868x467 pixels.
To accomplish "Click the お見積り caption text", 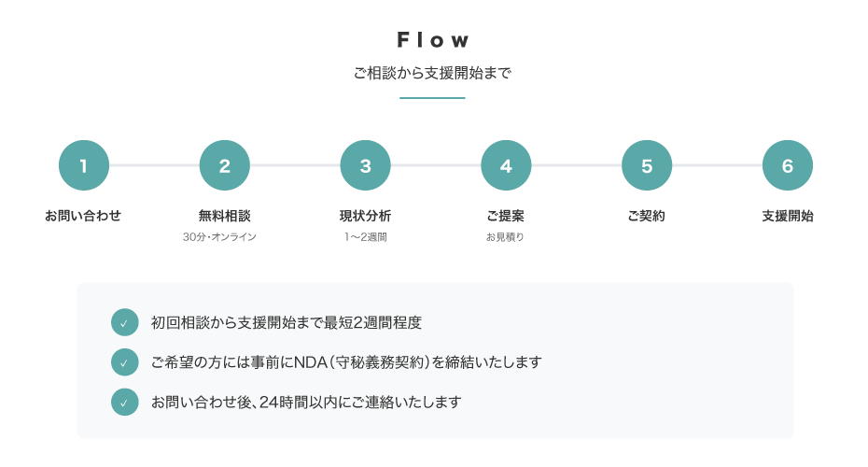I will coord(506,237).
